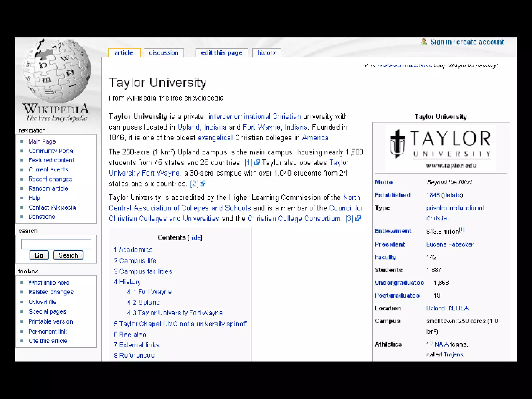Follow the Upland, Indiana article link
Screen dimensions: 532x399
pos(202,127)
